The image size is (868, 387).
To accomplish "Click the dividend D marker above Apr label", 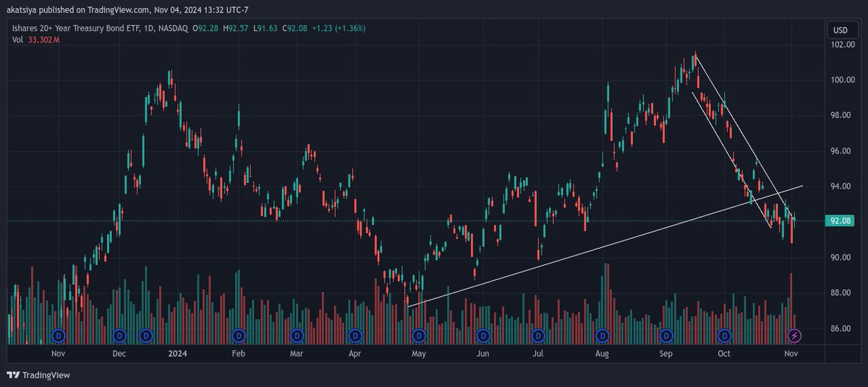I will [x=354, y=336].
